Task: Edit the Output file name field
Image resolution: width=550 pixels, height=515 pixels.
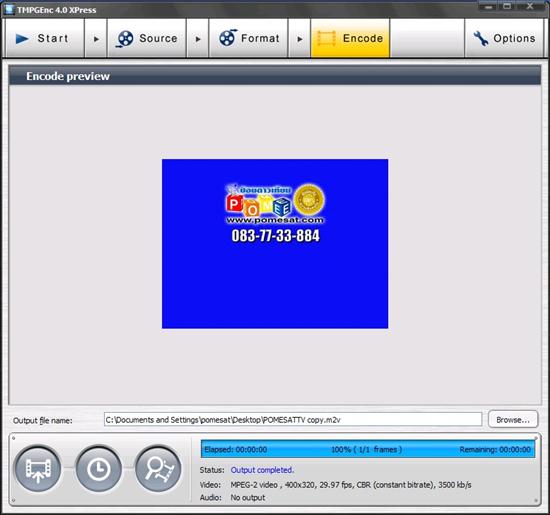Action: (x=293, y=420)
